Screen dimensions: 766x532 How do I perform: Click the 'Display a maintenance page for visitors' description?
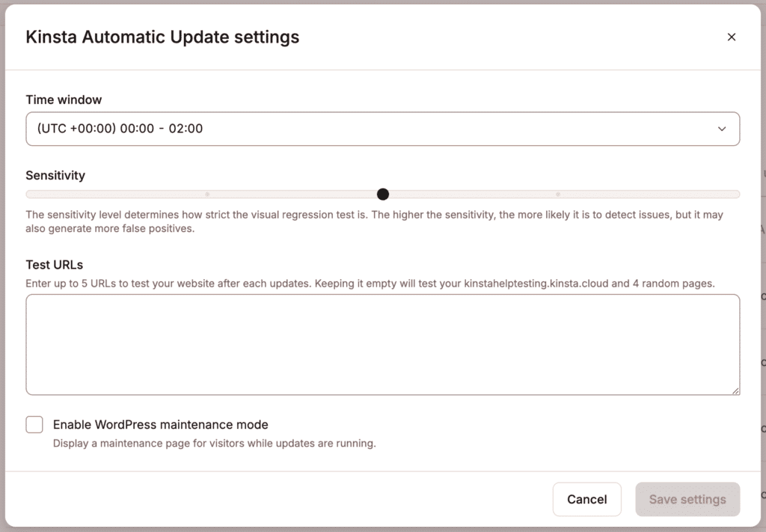[x=215, y=444]
